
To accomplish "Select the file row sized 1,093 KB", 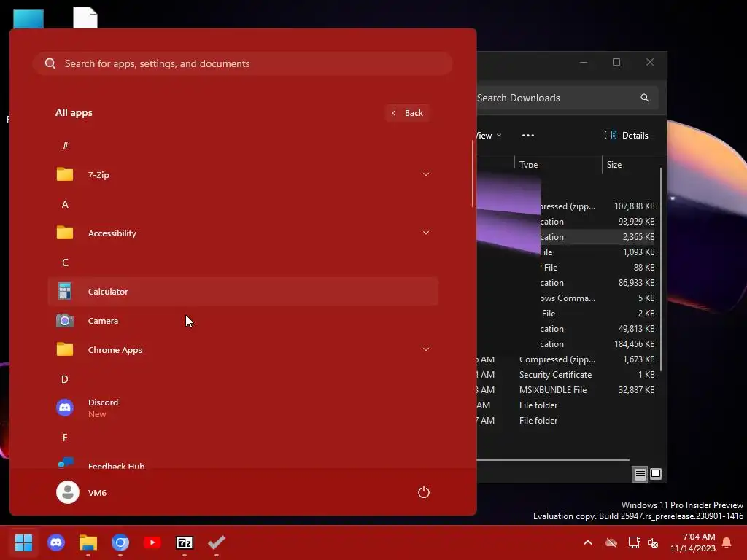I will coord(597,252).
